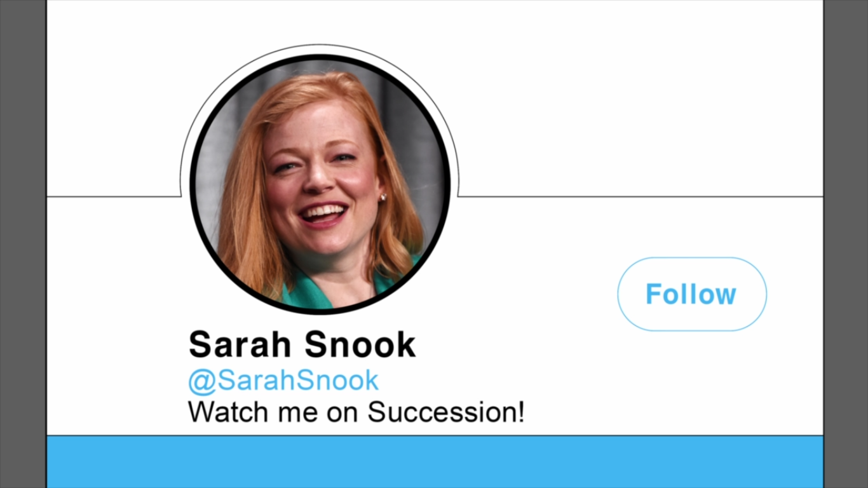Click the @SarahSnook handle link

pyautogui.click(x=283, y=381)
